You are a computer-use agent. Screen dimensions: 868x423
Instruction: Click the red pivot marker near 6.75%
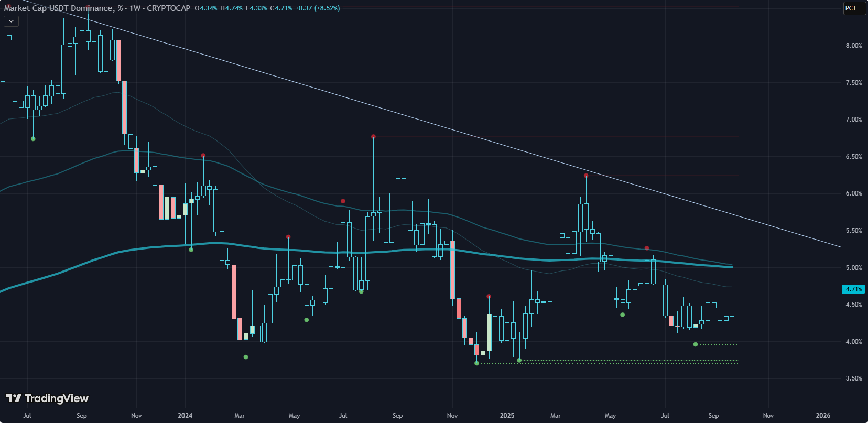(373, 137)
